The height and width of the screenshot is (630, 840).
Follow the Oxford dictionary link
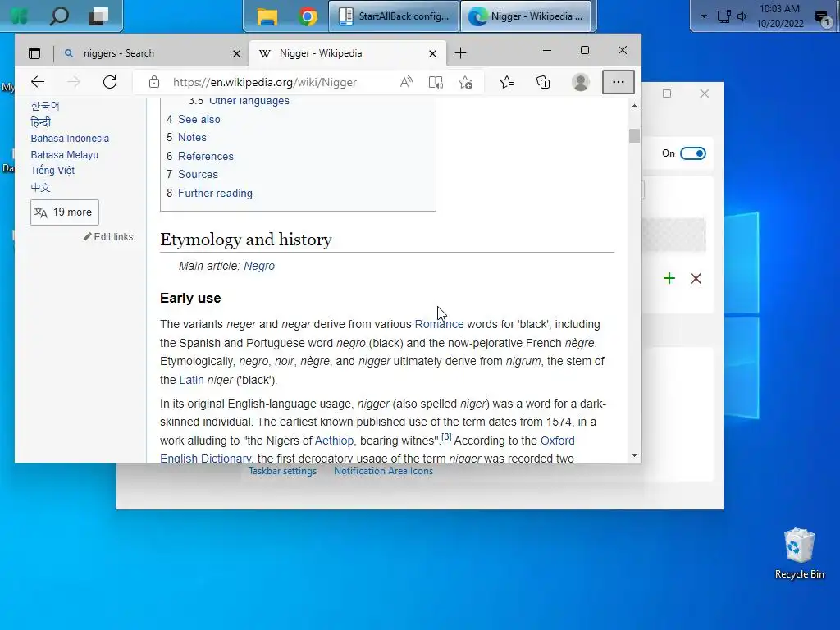[557, 441]
